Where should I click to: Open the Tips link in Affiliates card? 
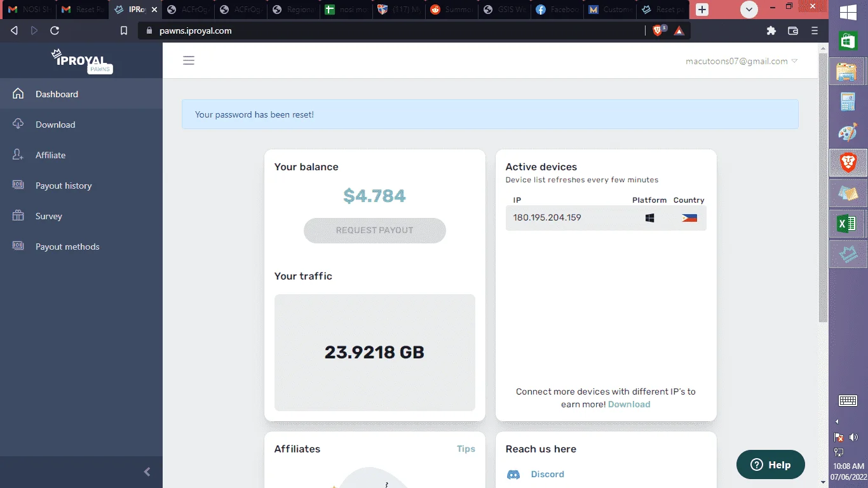coord(466,449)
